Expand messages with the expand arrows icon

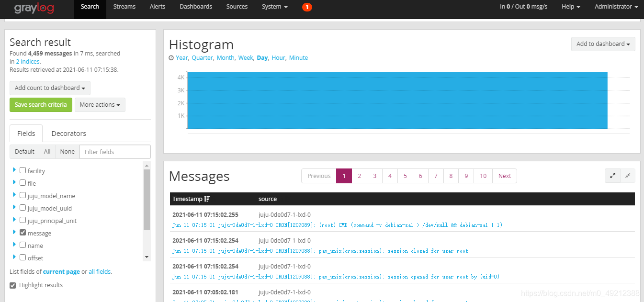(x=612, y=176)
